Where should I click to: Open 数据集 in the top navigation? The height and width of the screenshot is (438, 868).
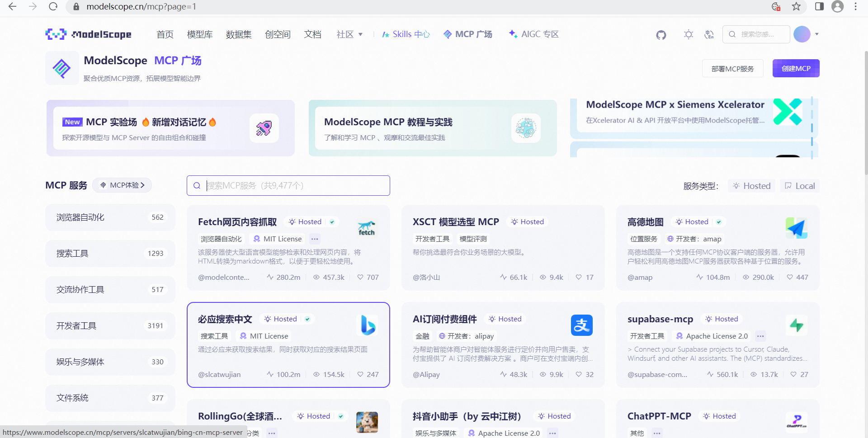point(239,34)
